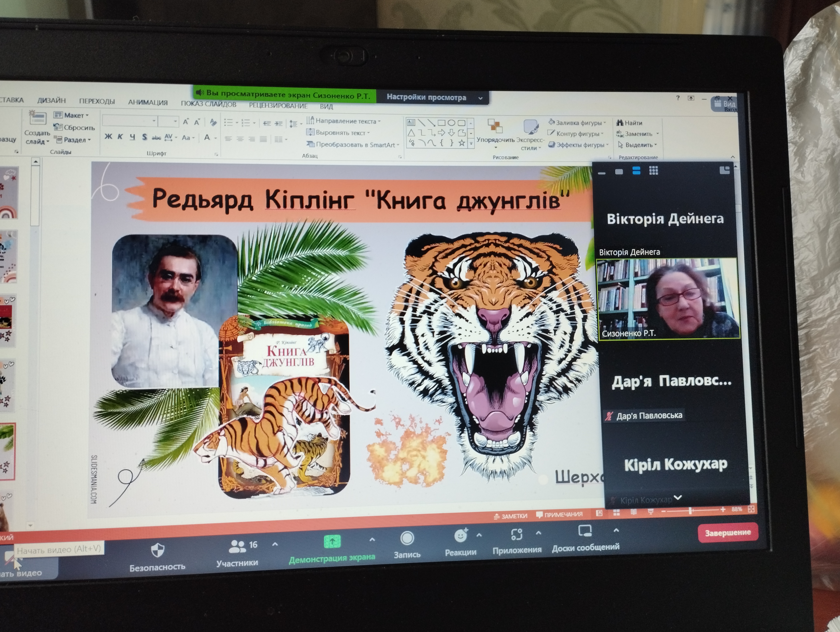Switch Zoom panel to gallery grid view
Viewport: 840px width, 632px height.
pyautogui.click(x=653, y=171)
